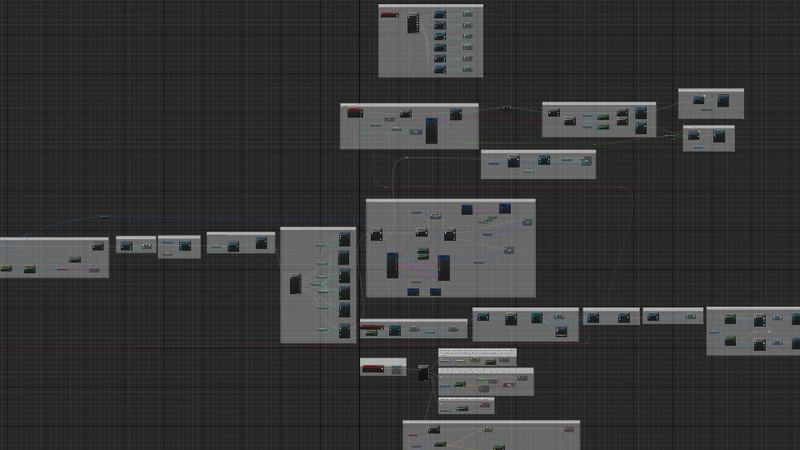Select the partially visible comment box at the right edge
800x450 pixels.
(x=752, y=310)
